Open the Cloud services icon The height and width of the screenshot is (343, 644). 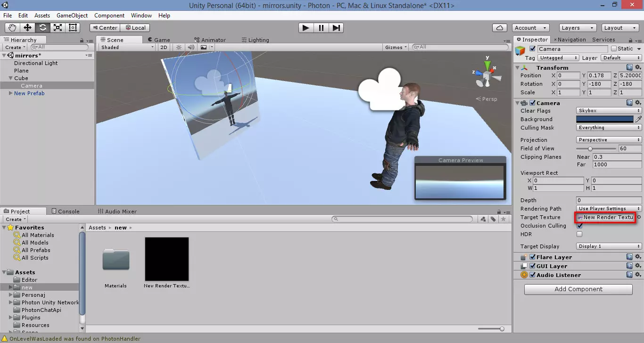point(500,28)
